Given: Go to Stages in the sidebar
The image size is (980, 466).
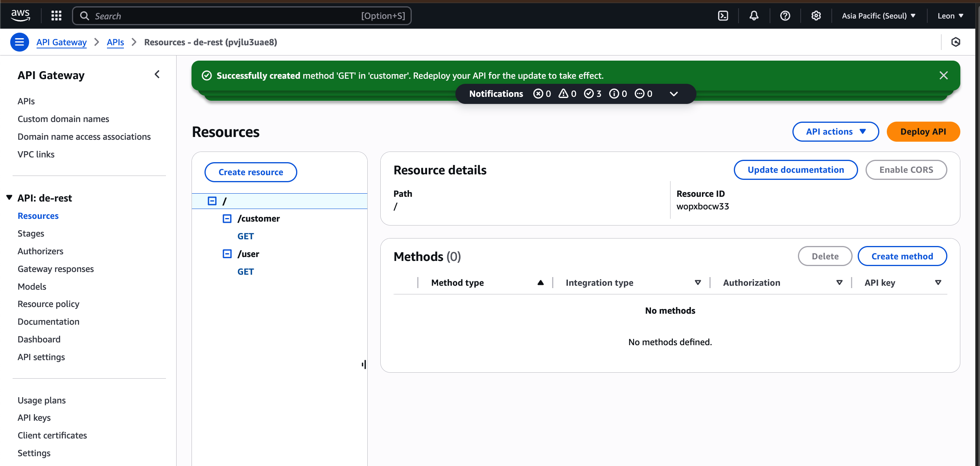Looking at the screenshot, I should pyautogui.click(x=31, y=233).
